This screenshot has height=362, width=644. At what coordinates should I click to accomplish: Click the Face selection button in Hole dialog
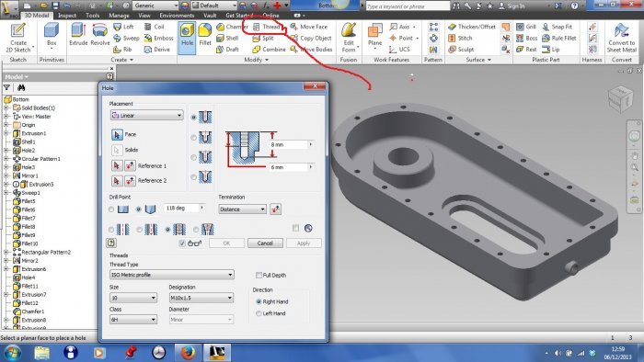tap(117, 134)
